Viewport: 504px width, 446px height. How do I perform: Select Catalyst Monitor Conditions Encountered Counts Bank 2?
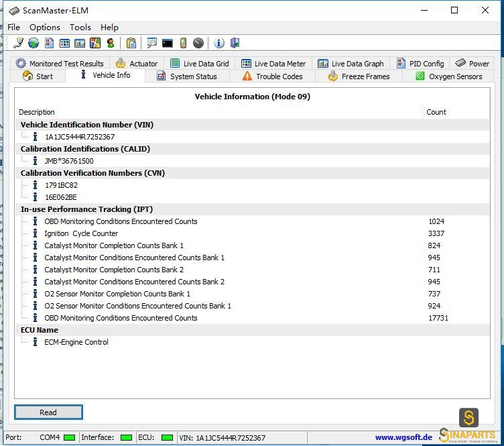(134, 282)
